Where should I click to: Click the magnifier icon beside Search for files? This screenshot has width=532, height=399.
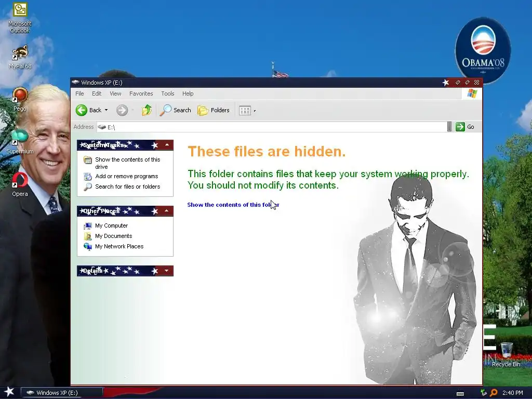point(87,187)
